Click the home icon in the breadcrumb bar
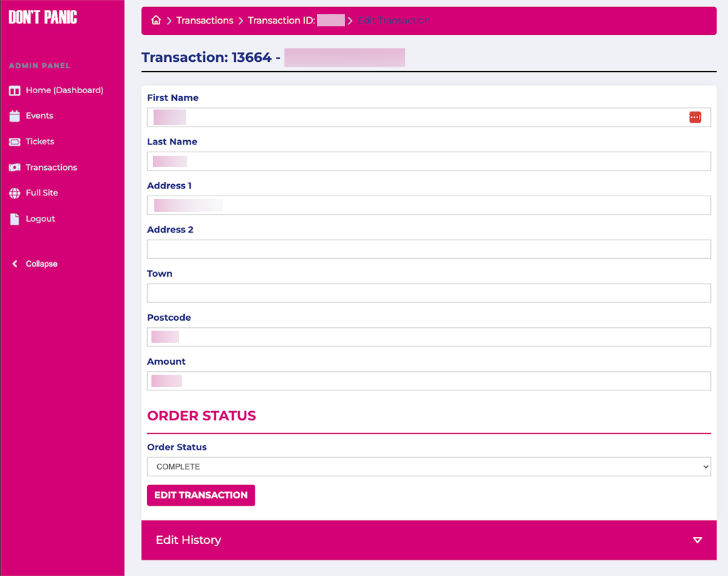The height and width of the screenshot is (576, 728). coord(156,21)
